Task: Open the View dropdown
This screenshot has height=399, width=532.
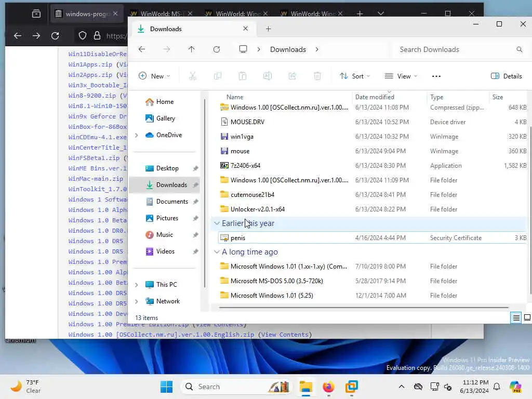Action: click(401, 76)
